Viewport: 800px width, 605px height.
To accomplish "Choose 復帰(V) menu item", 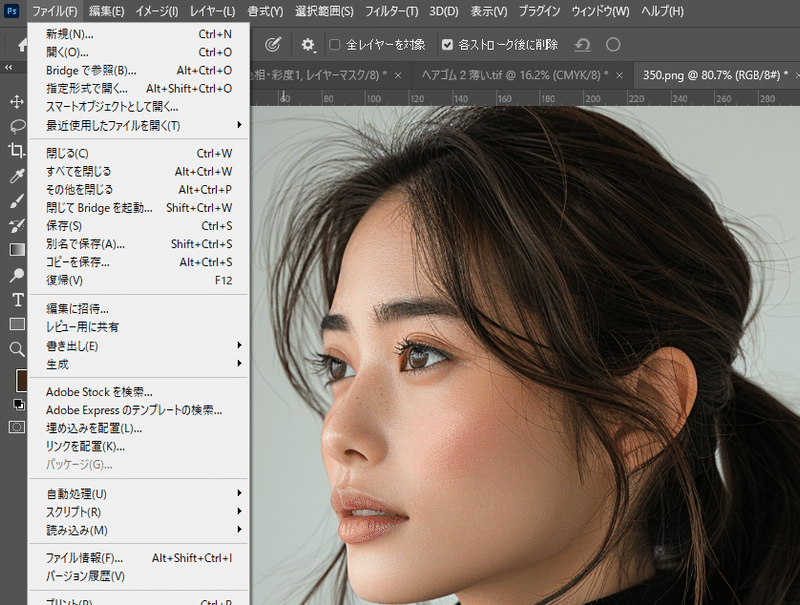I will click(138, 280).
